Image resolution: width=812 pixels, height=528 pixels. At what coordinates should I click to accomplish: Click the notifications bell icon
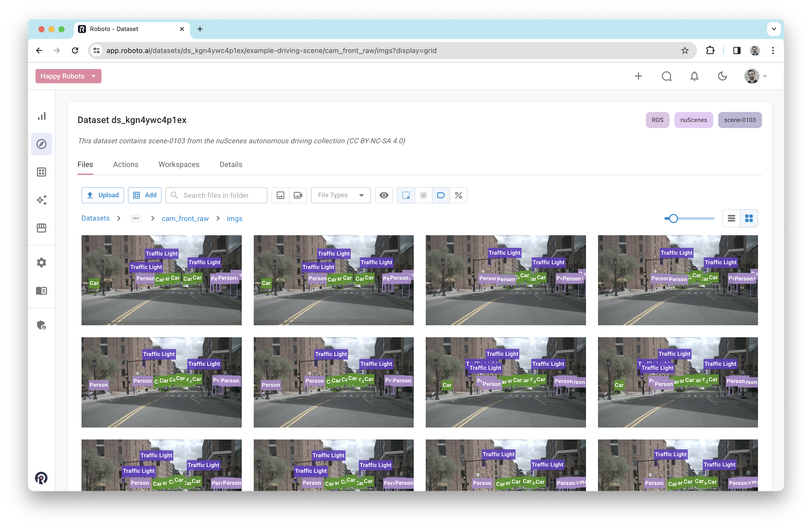coord(694,76)
